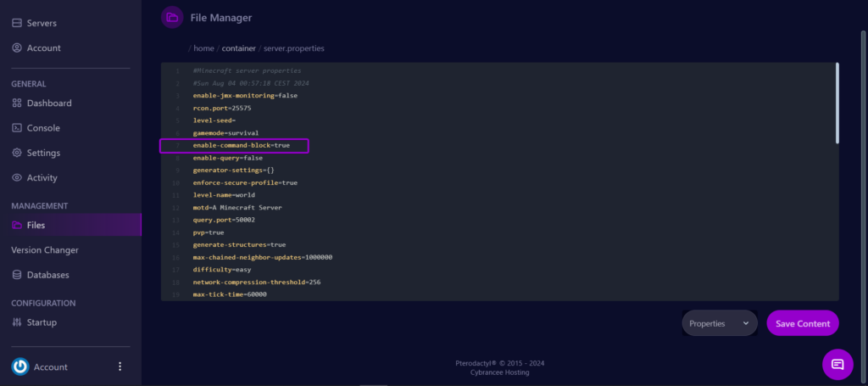
Task: Click the max-tick-time=60000 line
Action: (230, 294)
